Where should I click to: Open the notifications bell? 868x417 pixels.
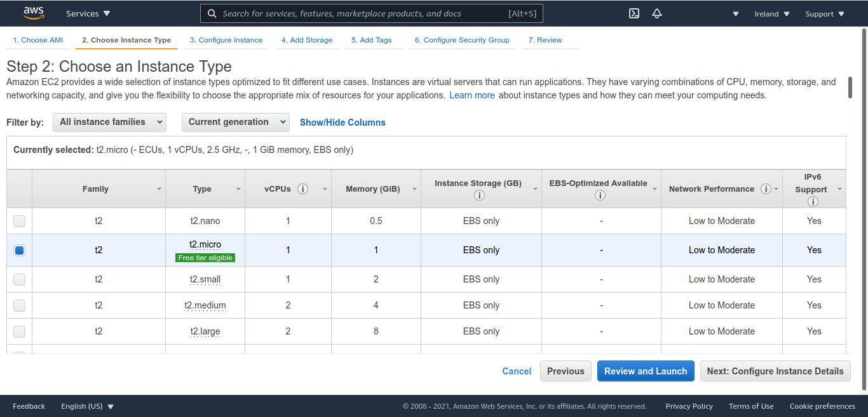pyautogui.click(x=657, y=13)
